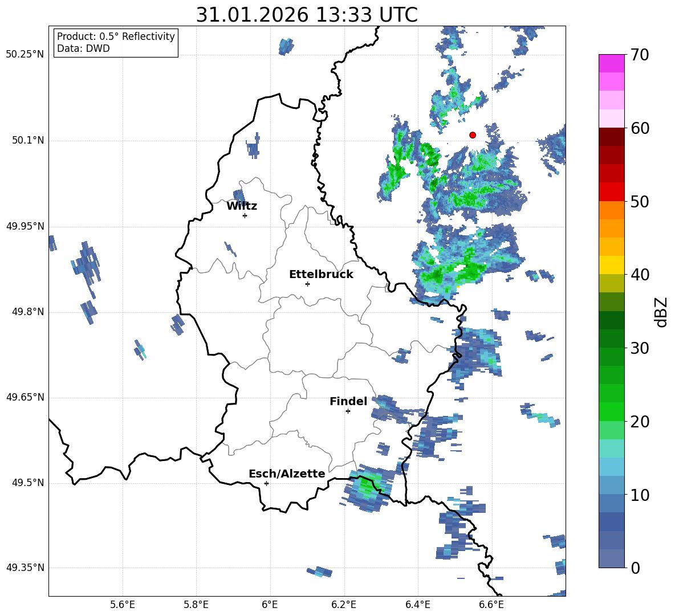Click the 0 tick on colorbar
This screenshot has height=616, width=675.
635,568
